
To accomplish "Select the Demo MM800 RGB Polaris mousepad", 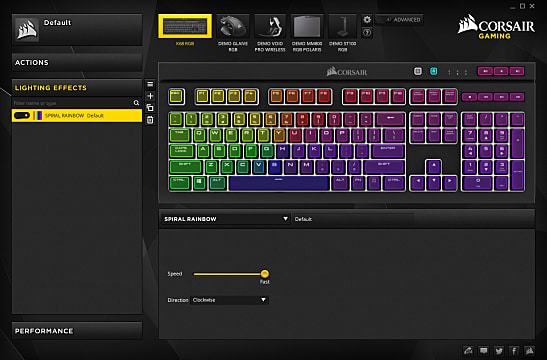I will point(307,26).
